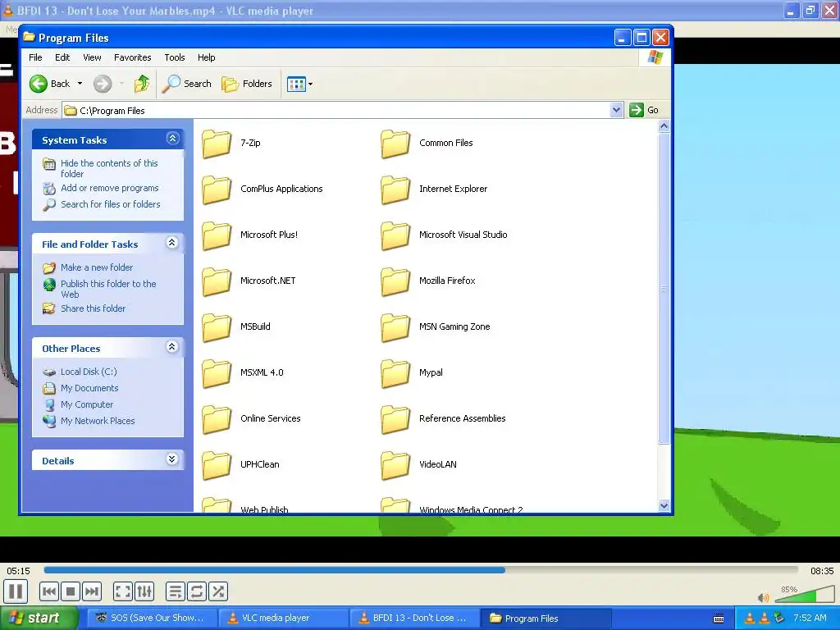Viewport: 840px width, 630px height.
Task: Select the MSN Gaming Zone folder icon
Action: (x=395, y=327)
